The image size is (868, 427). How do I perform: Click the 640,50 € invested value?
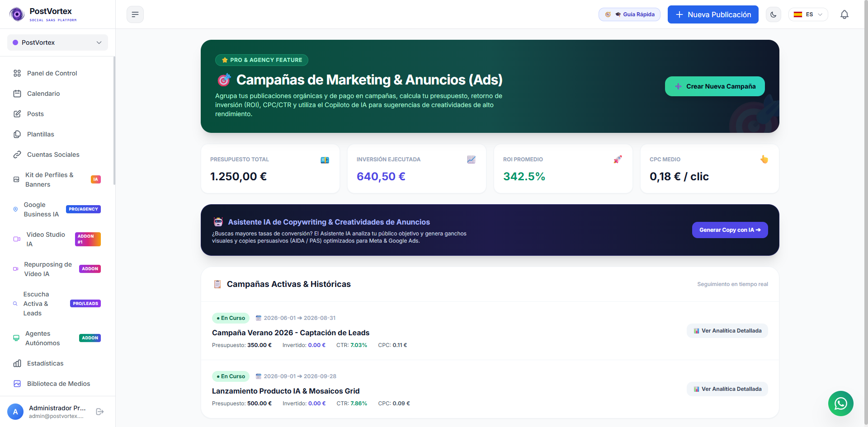[x=381, y=176]
